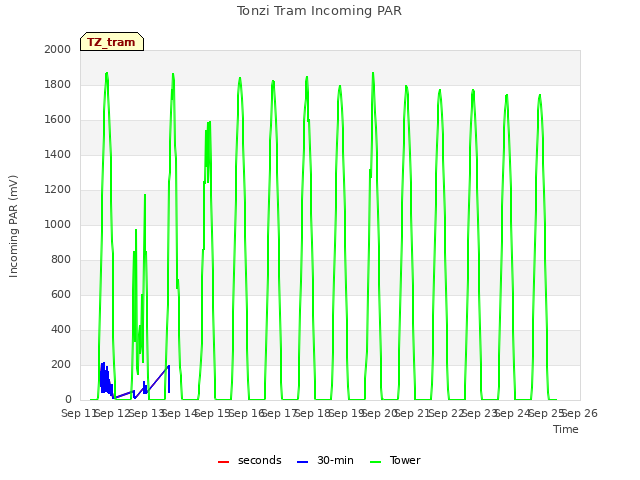Viewport: 640px width, 480px height.
Task: Click the 1200 y-axis tick label
Action: (58, 189)
